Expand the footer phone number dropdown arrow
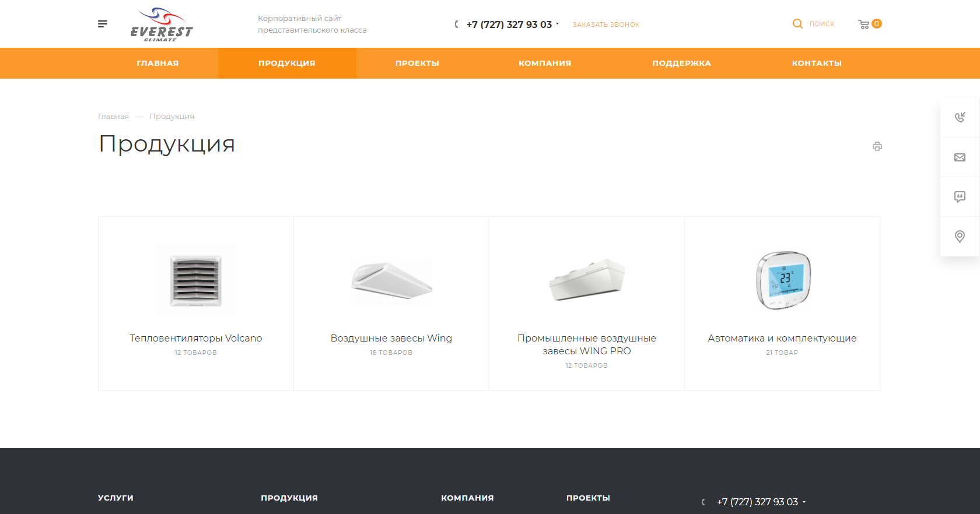980x514 pixels. click(x=804, y=502)
